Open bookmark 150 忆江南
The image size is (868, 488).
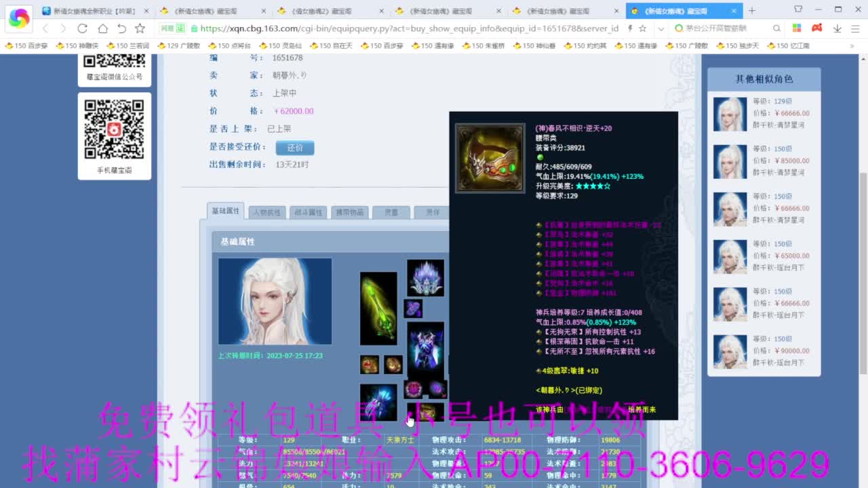[789, 45]
